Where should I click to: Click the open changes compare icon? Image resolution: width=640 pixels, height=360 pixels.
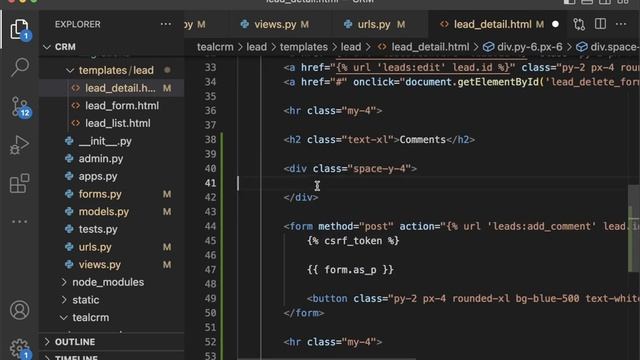[x=579, y=24]
